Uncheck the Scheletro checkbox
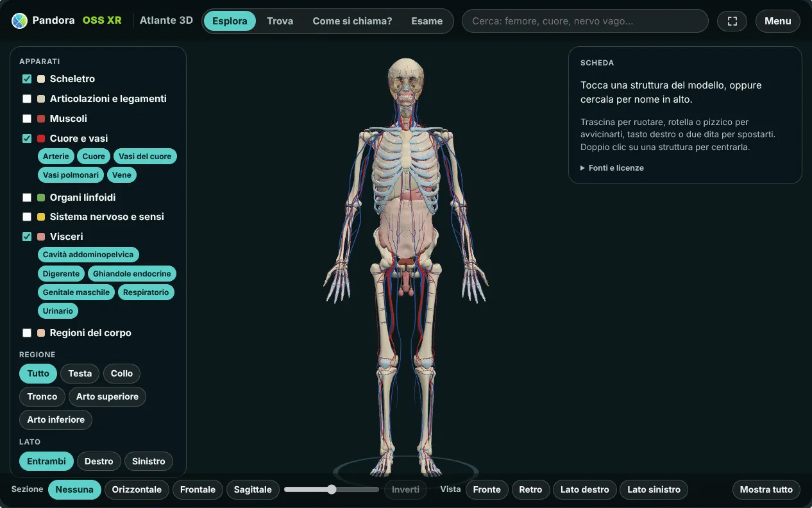The width and height of the screenshot is (812, 508). coord(27,79)
